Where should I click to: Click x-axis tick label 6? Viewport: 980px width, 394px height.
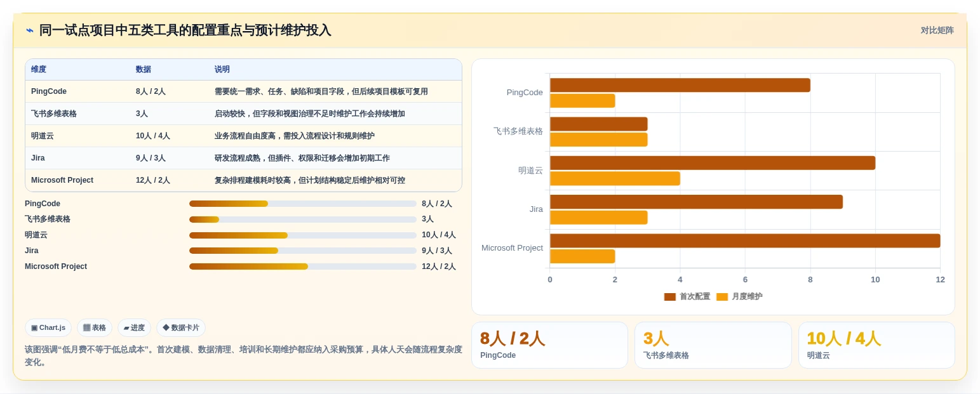745,280
